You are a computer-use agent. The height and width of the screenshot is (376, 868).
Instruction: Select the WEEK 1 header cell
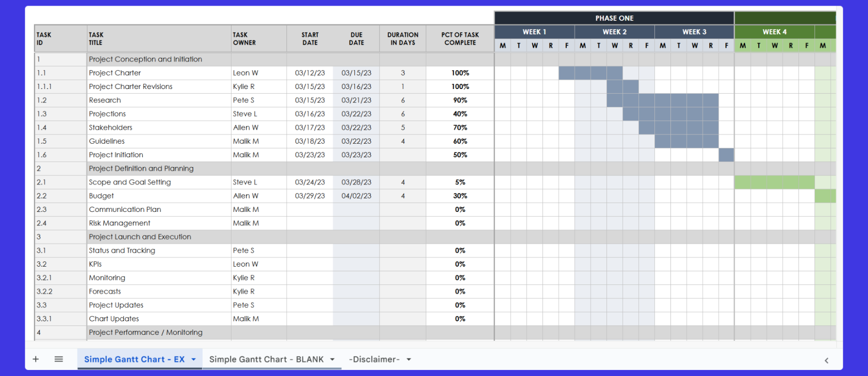tap(535, 32)
